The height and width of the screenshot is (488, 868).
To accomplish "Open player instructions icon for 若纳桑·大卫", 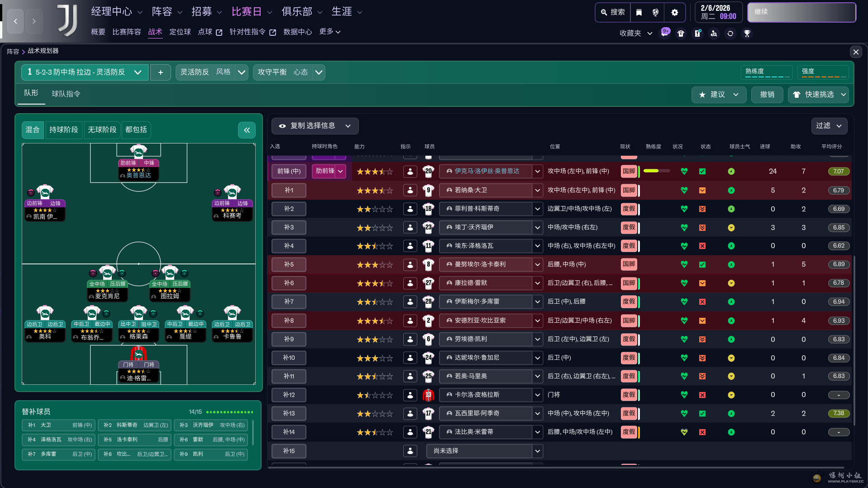I will [410, 191].
